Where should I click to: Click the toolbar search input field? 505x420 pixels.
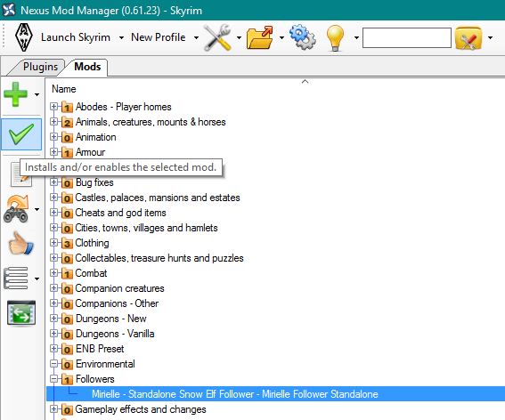(x=407, y=37)
